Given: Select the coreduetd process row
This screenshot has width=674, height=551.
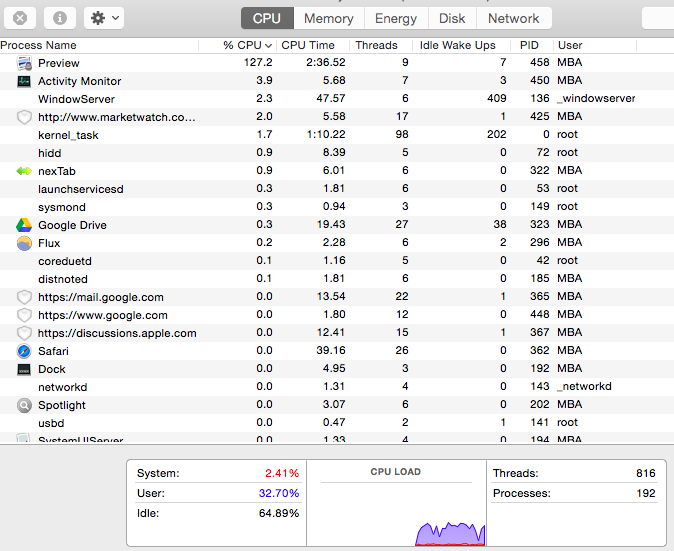Looking at the screenshot, I should pyautogui.click(x=337, y=261).
